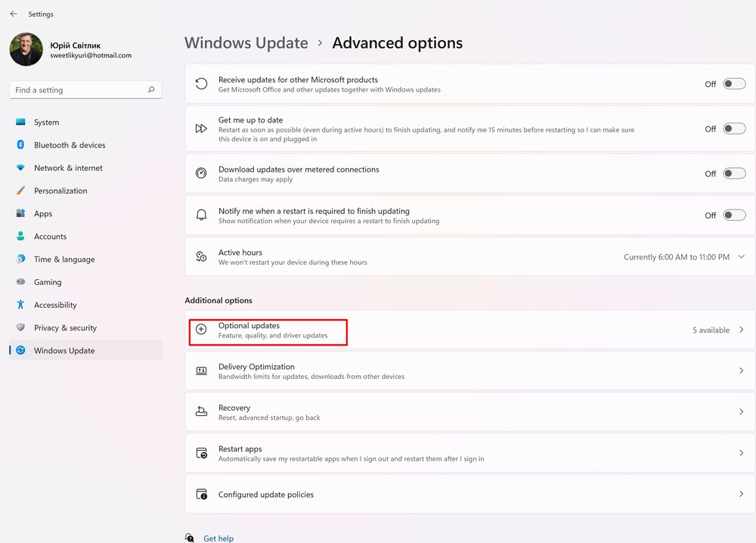Navigate back to Windows Update breadcrumb

(246, 43)
